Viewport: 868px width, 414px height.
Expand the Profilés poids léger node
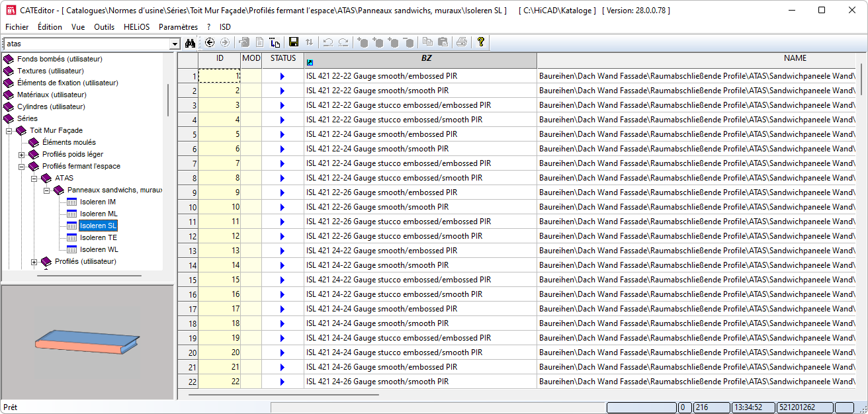tap(22, 155)
